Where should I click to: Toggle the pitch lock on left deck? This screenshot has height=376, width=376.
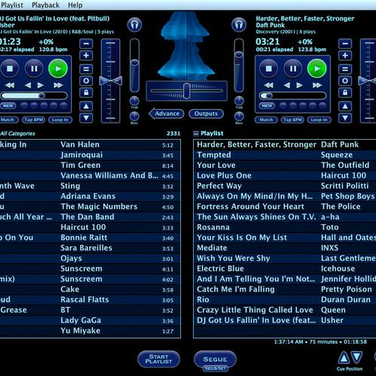(86, 93)
